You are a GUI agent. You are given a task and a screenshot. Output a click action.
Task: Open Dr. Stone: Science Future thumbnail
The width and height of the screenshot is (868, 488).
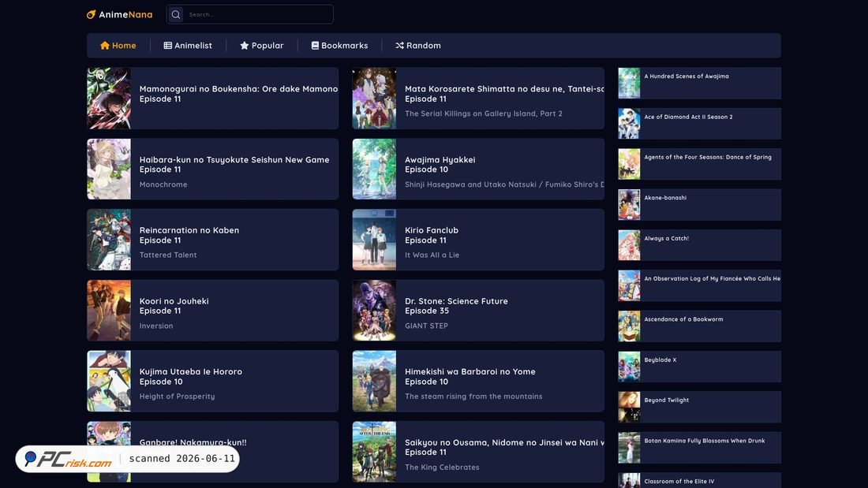[374, 311]
